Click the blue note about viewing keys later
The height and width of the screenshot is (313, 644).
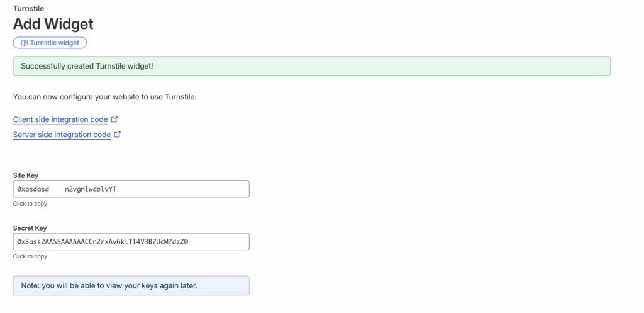131,286
